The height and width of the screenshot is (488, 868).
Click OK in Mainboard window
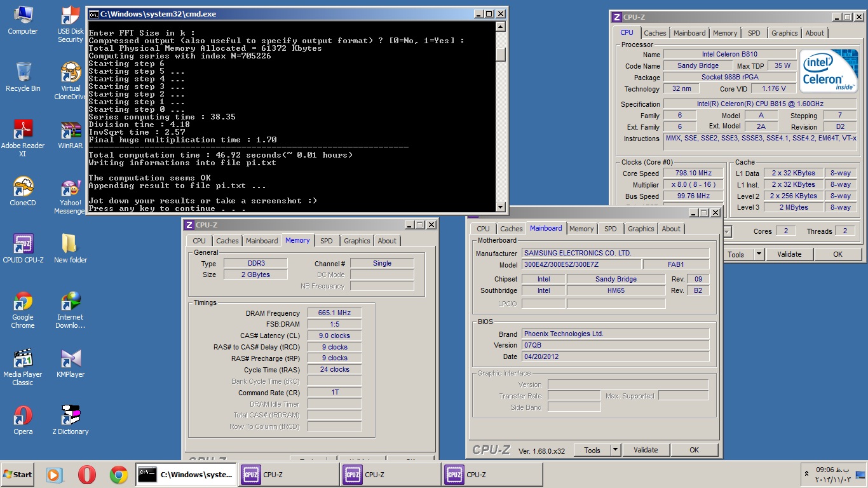694,450
